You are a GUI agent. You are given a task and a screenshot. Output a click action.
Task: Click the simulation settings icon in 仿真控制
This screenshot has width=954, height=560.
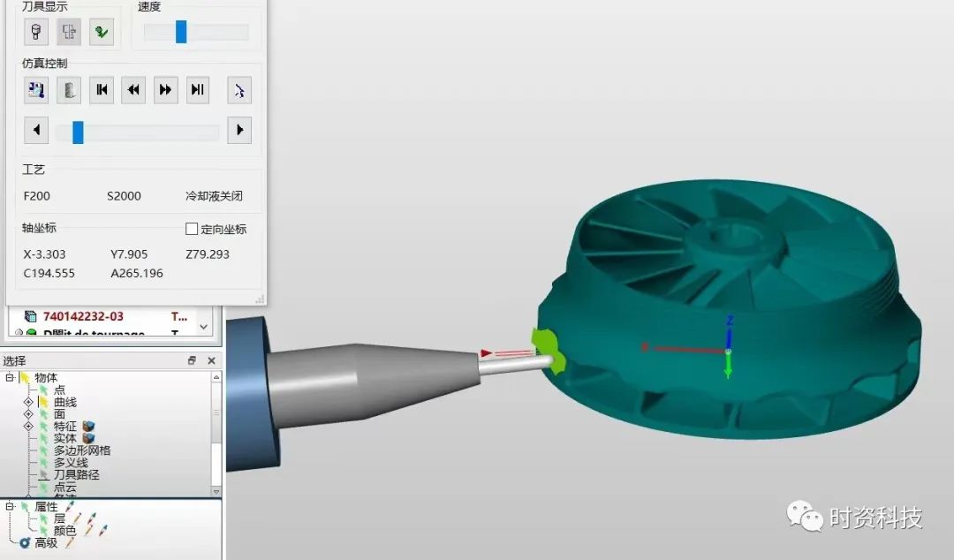(x=36, y=90)
